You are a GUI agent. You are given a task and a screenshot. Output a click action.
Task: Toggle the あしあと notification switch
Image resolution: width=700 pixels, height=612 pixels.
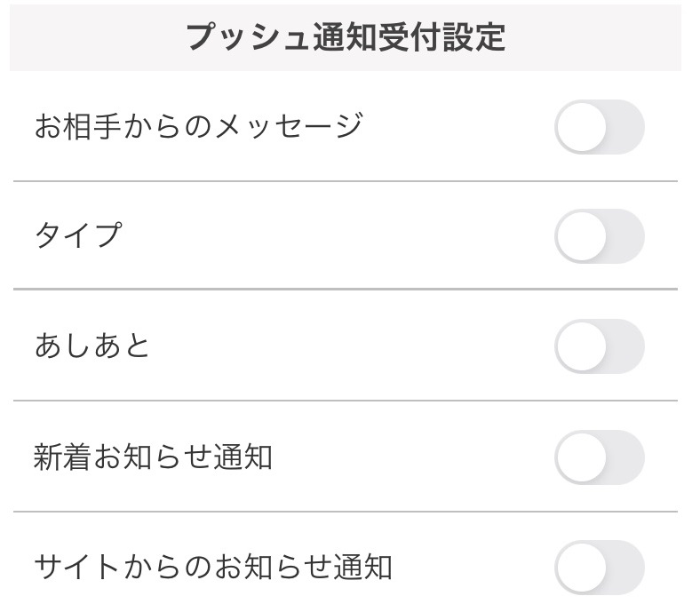coord(599,346)
